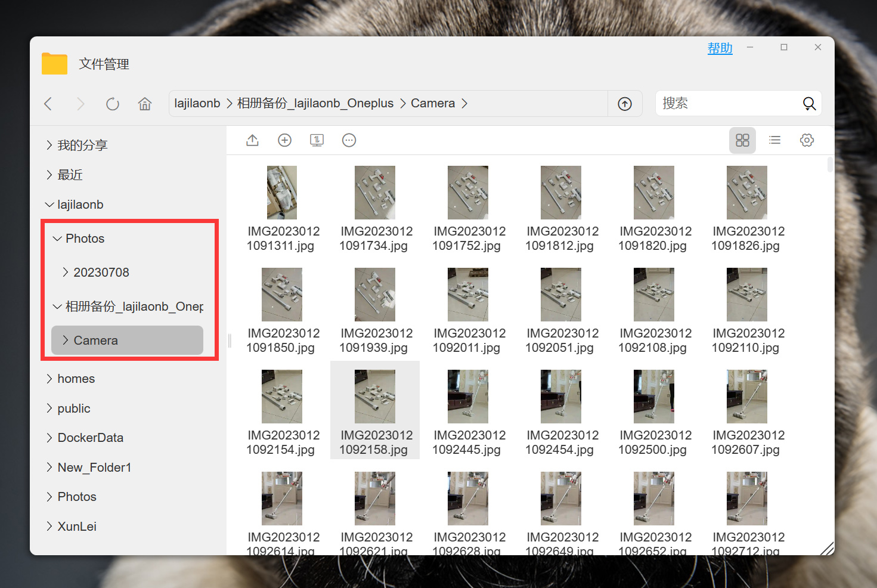Open the 帮助 help link

(720, 48)
